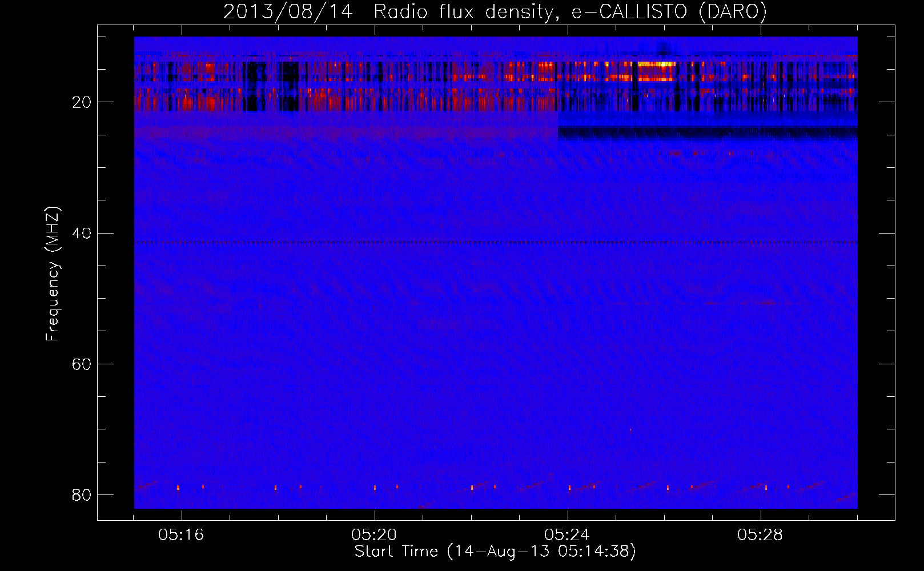Click the "05:16" time tick label
924x571 pixels.
(182, 535)
